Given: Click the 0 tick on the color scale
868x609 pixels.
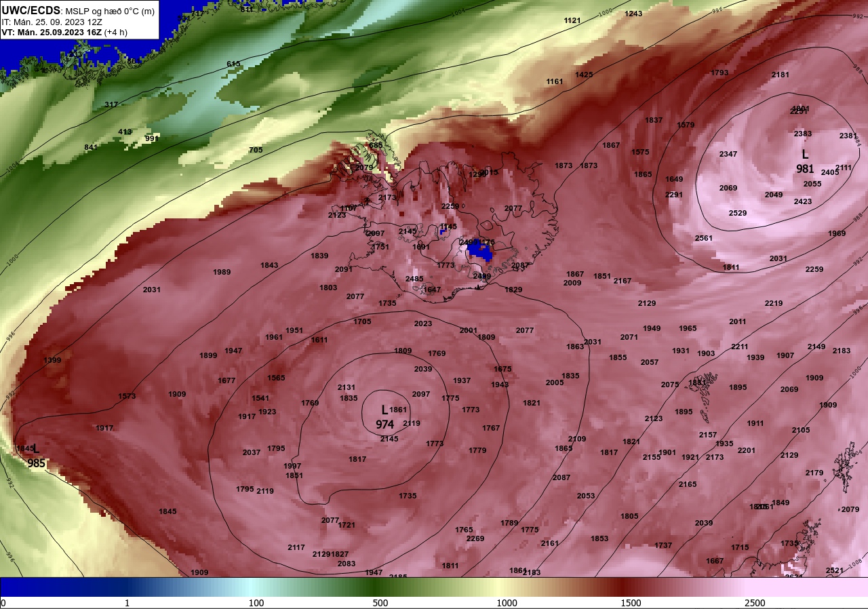Looking at the screenshot, I should pos(3,603).
